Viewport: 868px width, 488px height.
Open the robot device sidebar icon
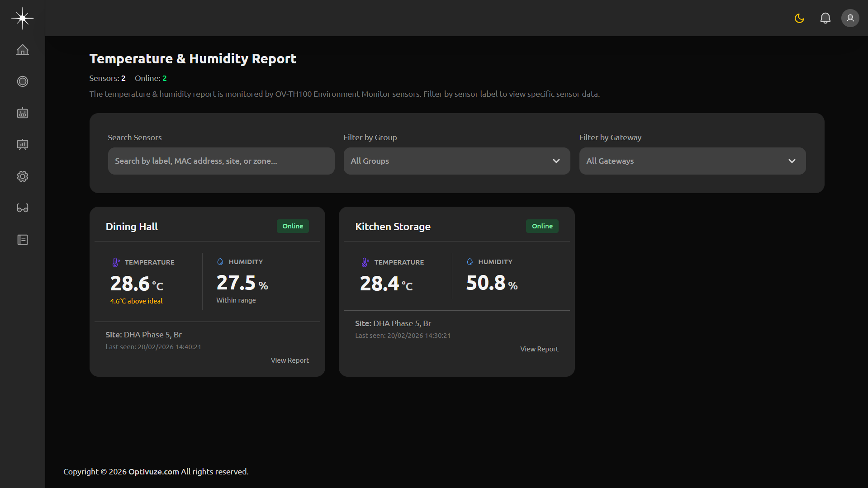(x=22, y=113)
